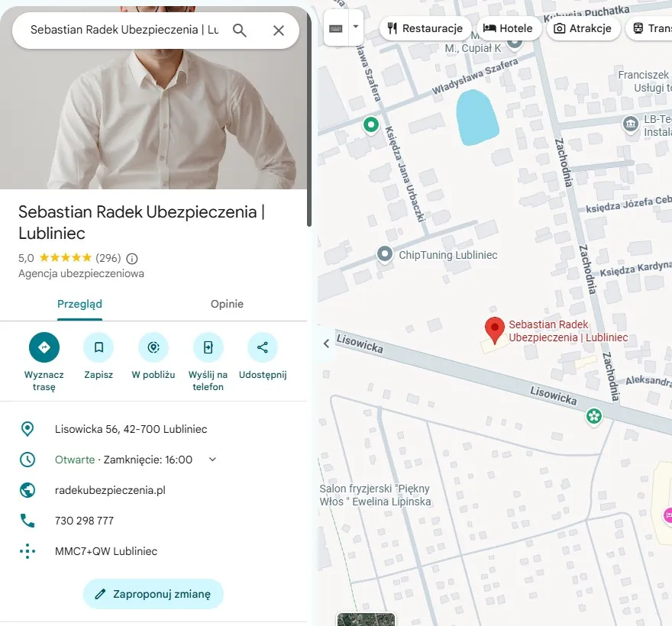Viewport: 672px width, 626px height.
Task: Click the search box with Sebastian Radek text
Action: pos(124,30)
